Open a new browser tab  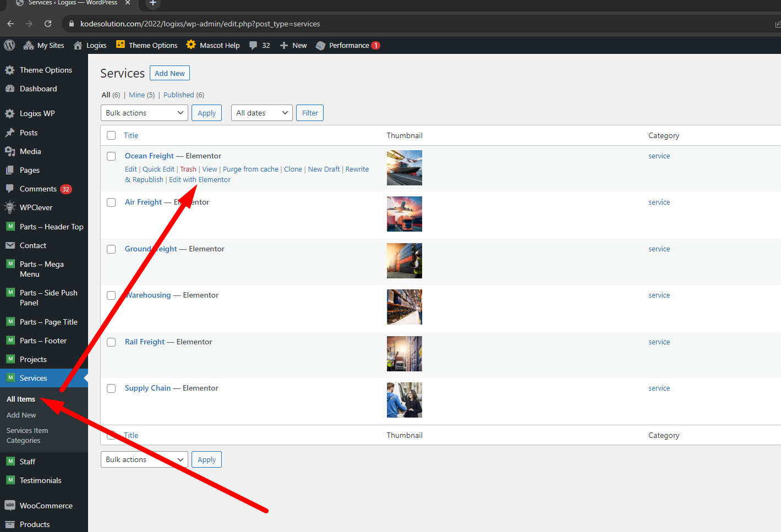click(153, 3)
